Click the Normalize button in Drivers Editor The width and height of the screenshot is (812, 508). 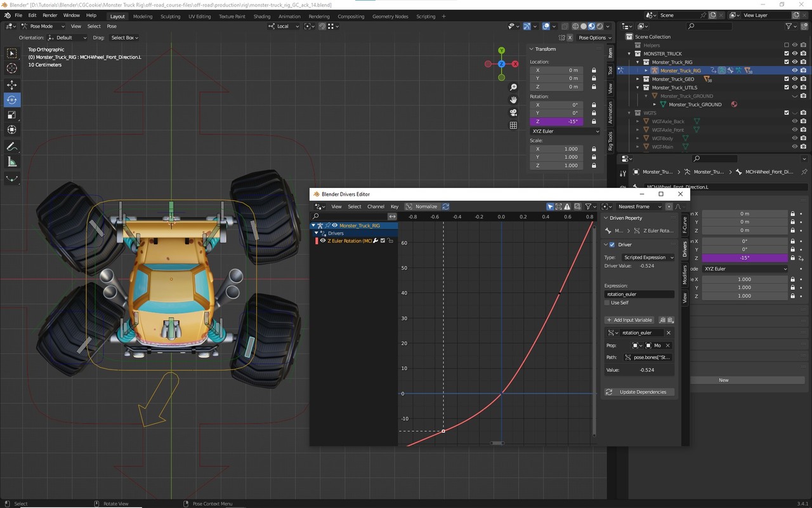pyautogui.click(x=422, y=206)
